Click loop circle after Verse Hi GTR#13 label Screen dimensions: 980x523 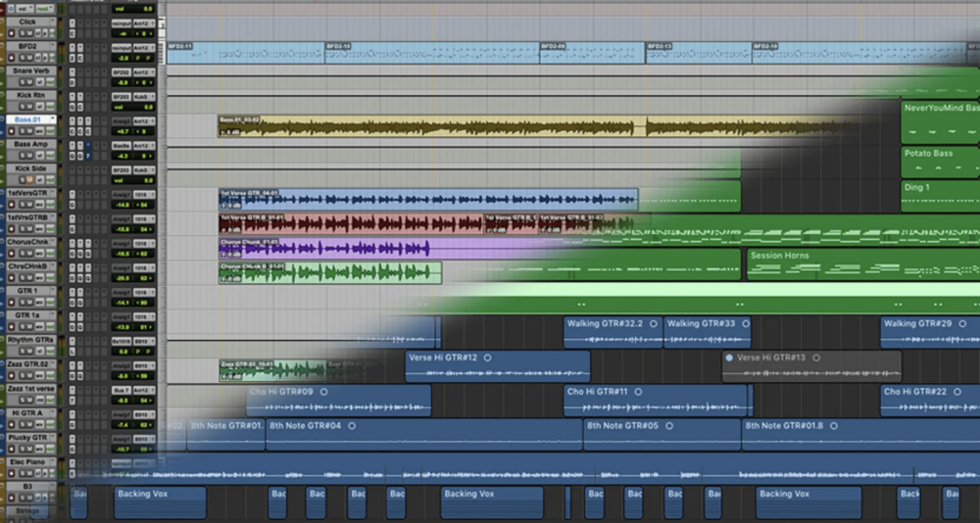pos(816,358)
